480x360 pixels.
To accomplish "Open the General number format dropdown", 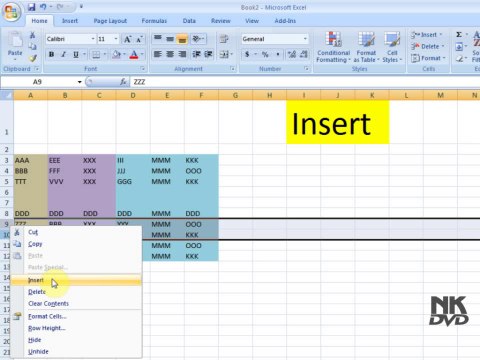I will coord(305,39).
